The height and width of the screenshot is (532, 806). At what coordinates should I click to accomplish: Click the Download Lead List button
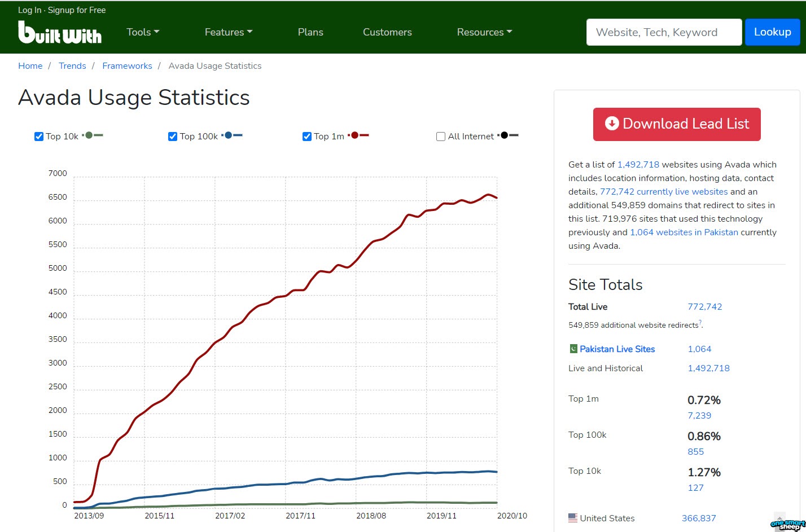(x=677, y=124)
